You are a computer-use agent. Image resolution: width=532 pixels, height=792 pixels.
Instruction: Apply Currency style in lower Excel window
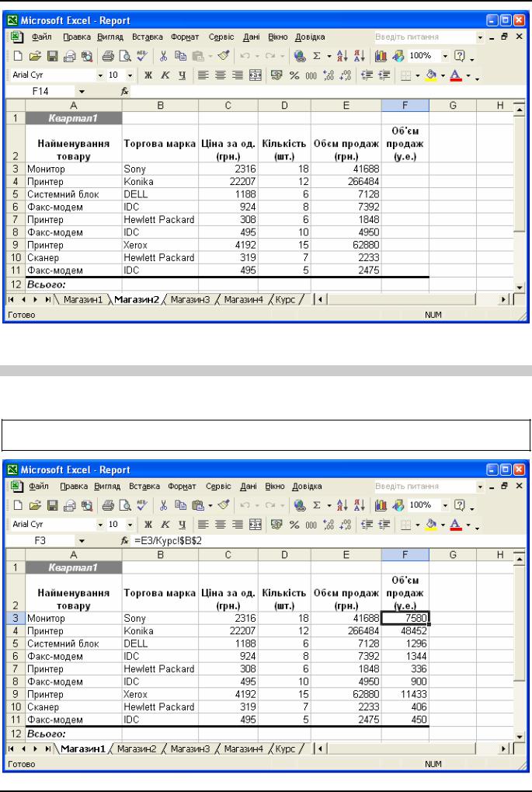(x=276, y=525)
